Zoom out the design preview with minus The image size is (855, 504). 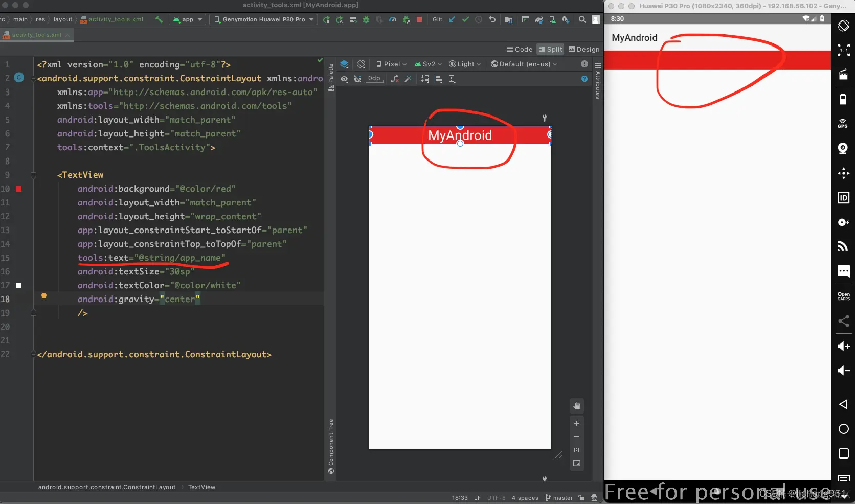577,437
